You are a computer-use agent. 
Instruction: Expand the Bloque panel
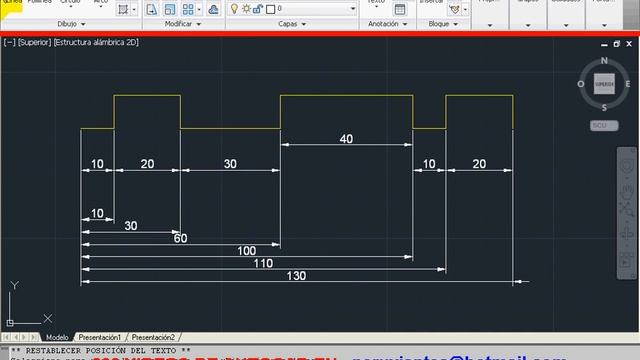(x=443, y=24)
